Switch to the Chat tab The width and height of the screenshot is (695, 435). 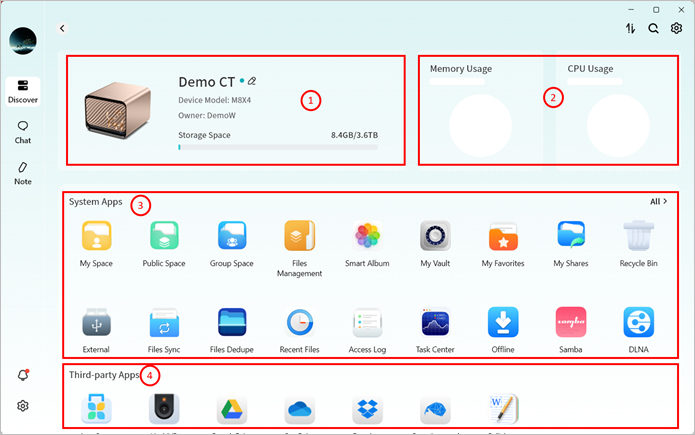[22, 131]
